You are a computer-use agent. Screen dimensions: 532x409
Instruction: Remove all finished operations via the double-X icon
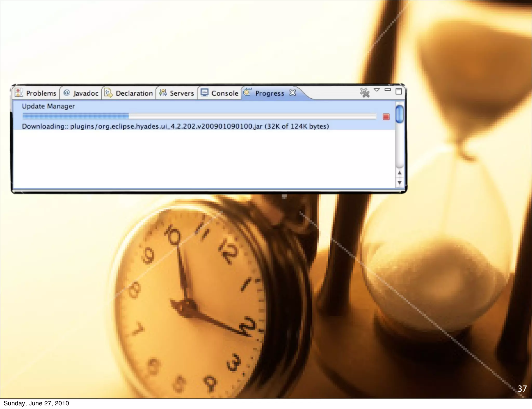point(365,92)
